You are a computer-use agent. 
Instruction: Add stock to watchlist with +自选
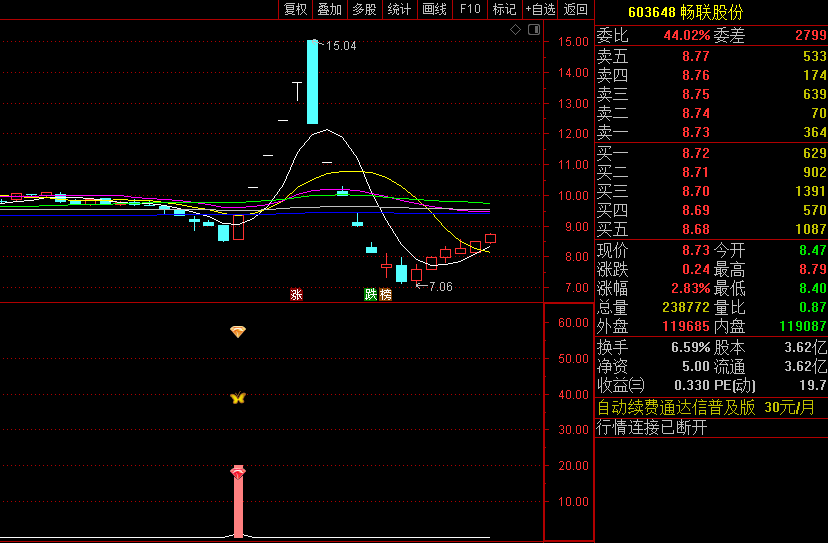(540, 10)
